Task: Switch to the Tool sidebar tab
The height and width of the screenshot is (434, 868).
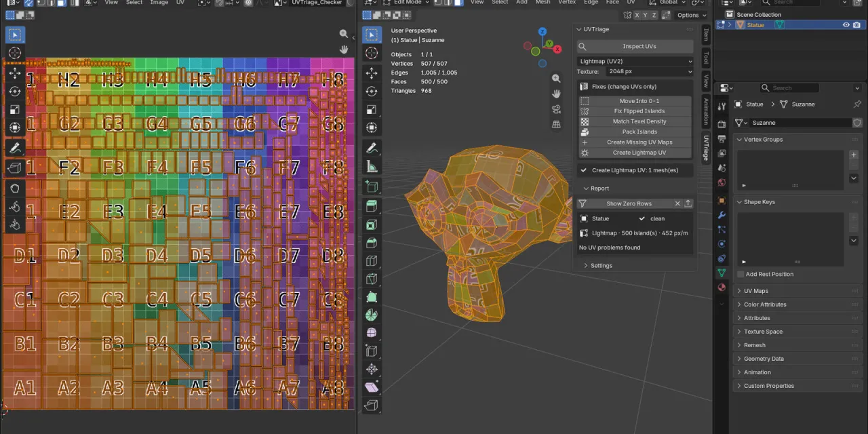Action: point(705,58)
